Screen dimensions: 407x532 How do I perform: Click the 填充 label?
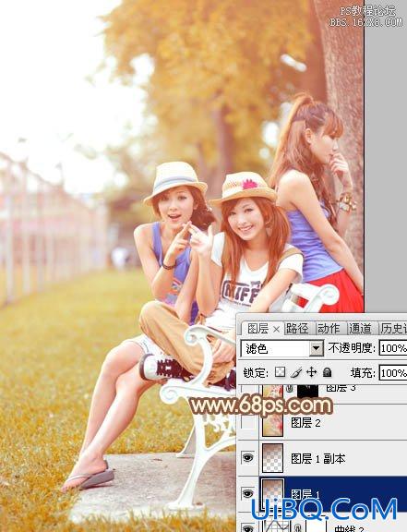(x=363, y=373)
